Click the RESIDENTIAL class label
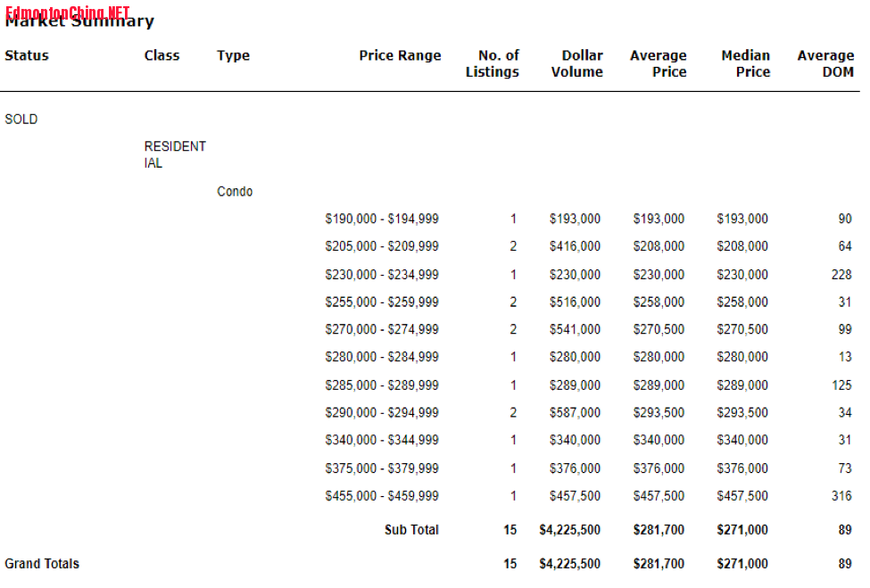The height and width of the screenshot is (588, 870). click(x=175, y=154)
